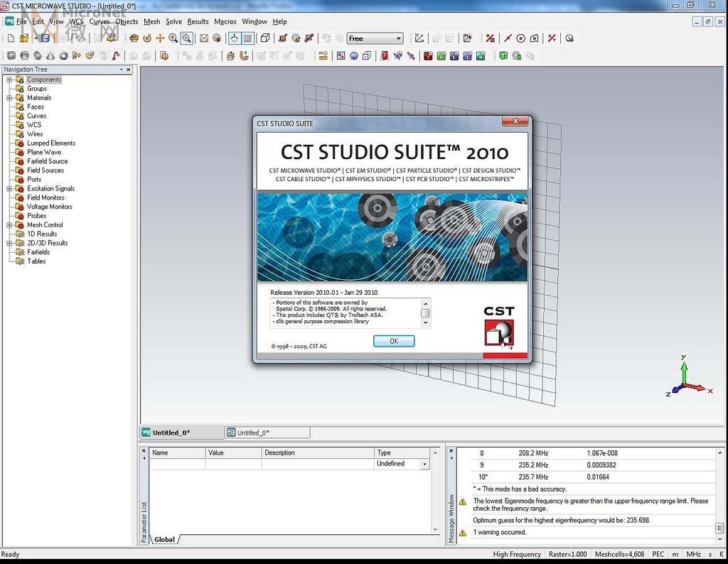Activate the Zoom magnifier with the highlighted frame
Image resolution: width=728 pixels, height=564 pixels.
click(x=187, y=38)
